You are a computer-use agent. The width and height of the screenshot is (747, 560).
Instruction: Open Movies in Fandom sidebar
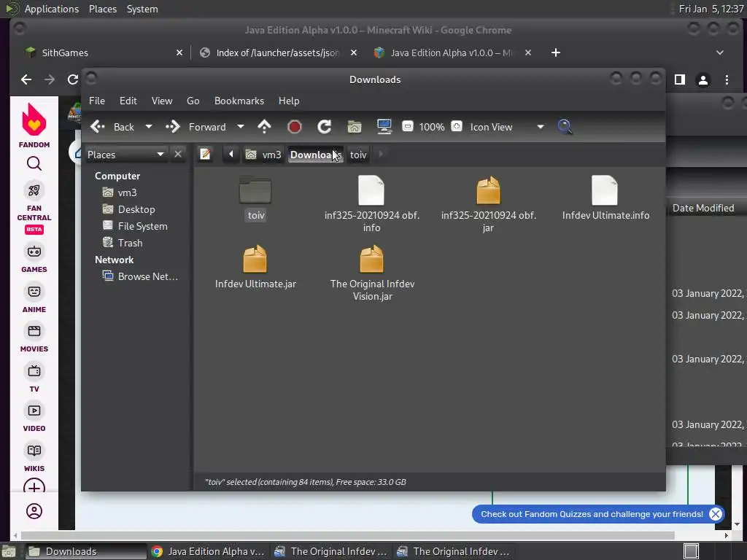point(34,338)
